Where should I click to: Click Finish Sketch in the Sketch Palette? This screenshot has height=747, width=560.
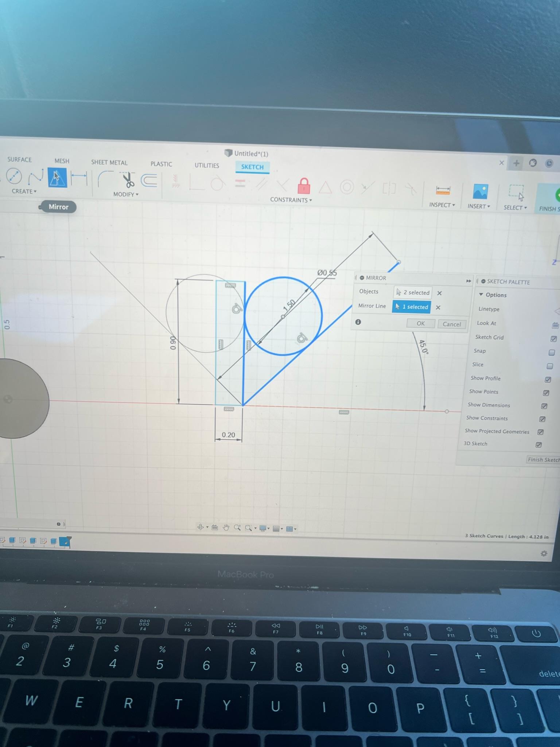[x=542, y=460]
